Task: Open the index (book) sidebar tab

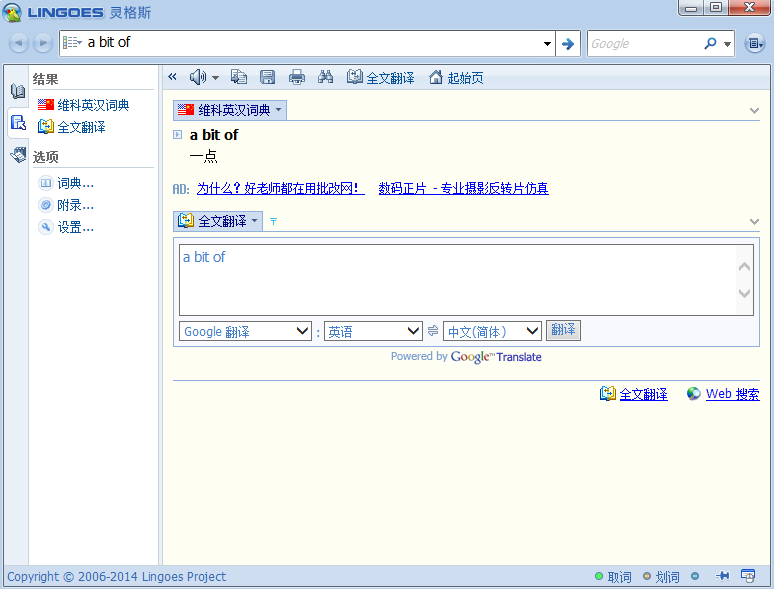Action: [18, 91]
